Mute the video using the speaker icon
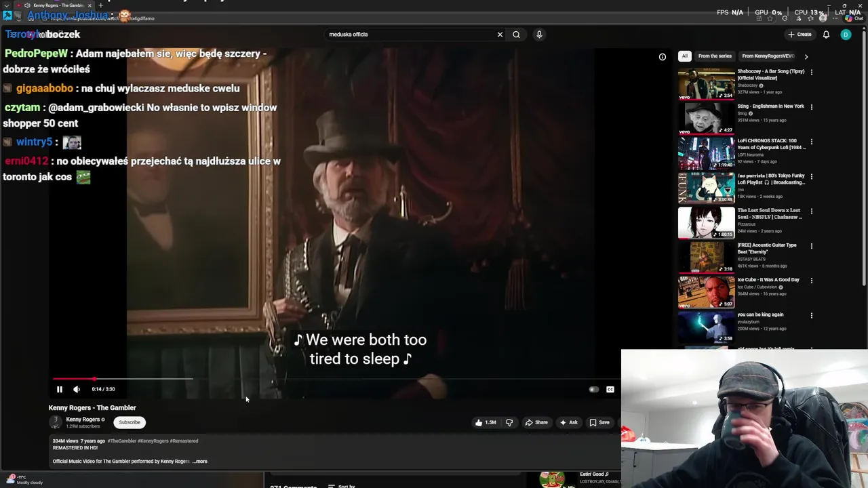The height and width of the screenshot is (488, 868). pyautogui.click(x=76, y=389)
